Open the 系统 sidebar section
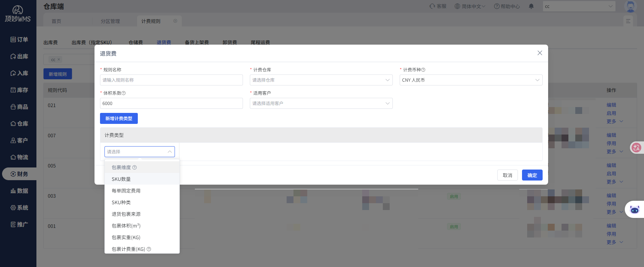 pyautogui.click(x=19, y=208)
